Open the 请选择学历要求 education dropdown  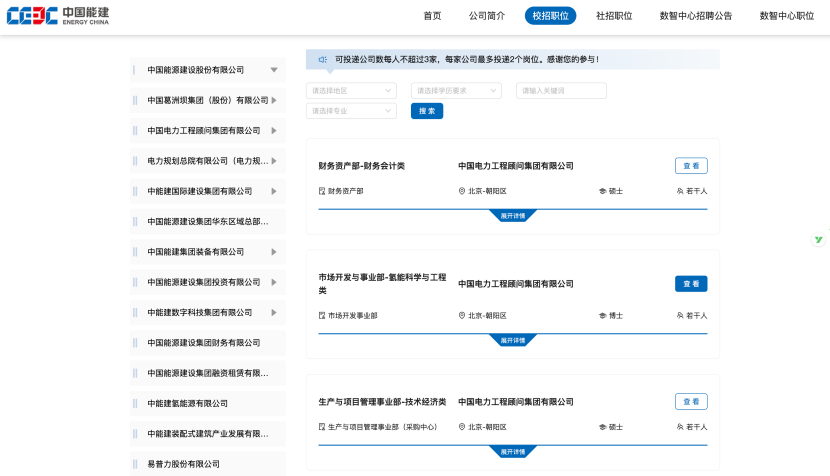tap(456, 91)
